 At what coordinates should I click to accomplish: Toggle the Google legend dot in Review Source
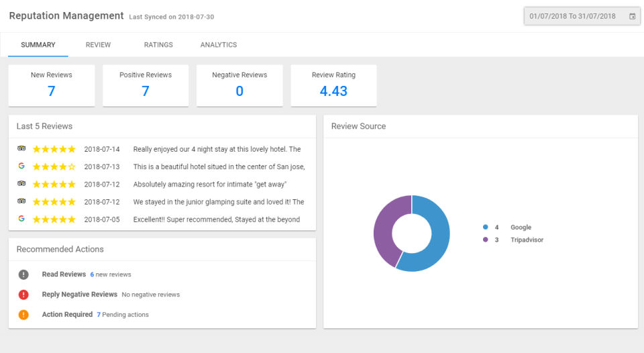point(485,228)
